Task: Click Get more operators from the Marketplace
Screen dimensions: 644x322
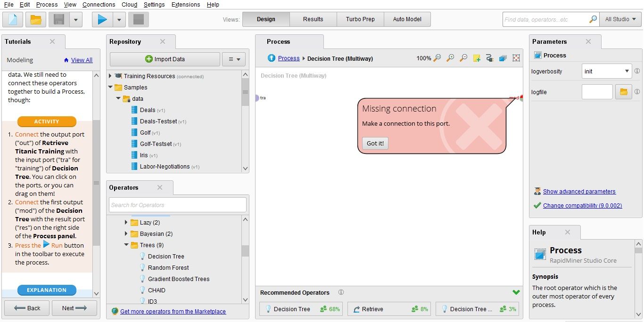Action: pos(173,311)
